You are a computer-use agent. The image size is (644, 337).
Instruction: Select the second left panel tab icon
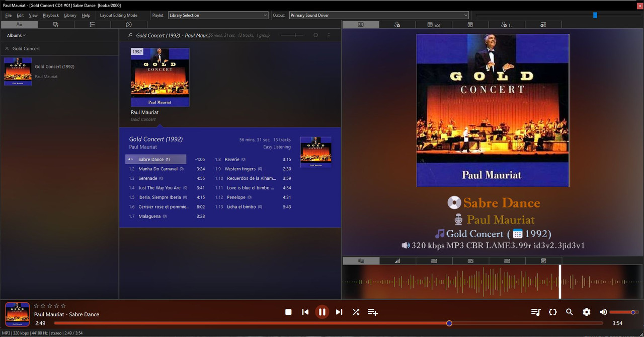click(56, 24)
